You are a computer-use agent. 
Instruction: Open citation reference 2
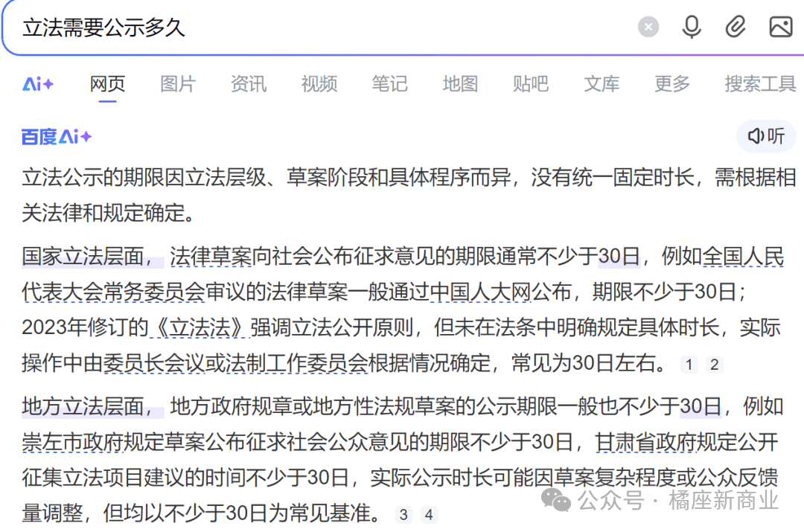714,365
